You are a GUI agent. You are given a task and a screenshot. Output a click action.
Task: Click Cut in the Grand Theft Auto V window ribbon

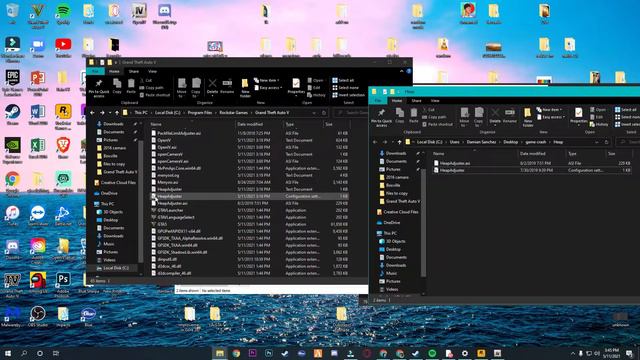(146, 80)
